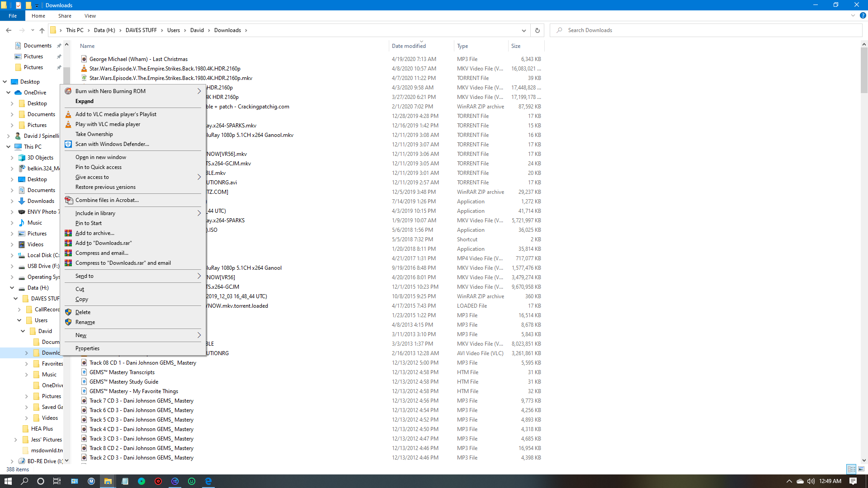Click in the Search Downloads box
This screenshot has width=868, height=488.
tap(706, 30)
